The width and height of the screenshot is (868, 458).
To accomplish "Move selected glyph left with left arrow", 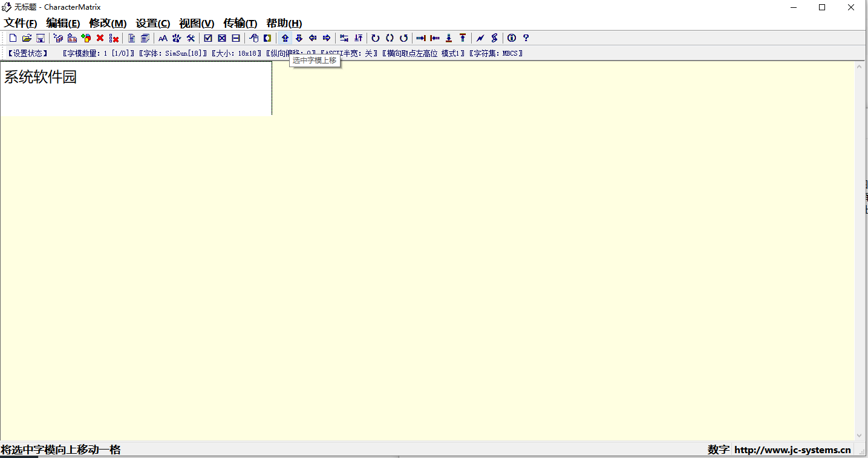I will [313, 38].
